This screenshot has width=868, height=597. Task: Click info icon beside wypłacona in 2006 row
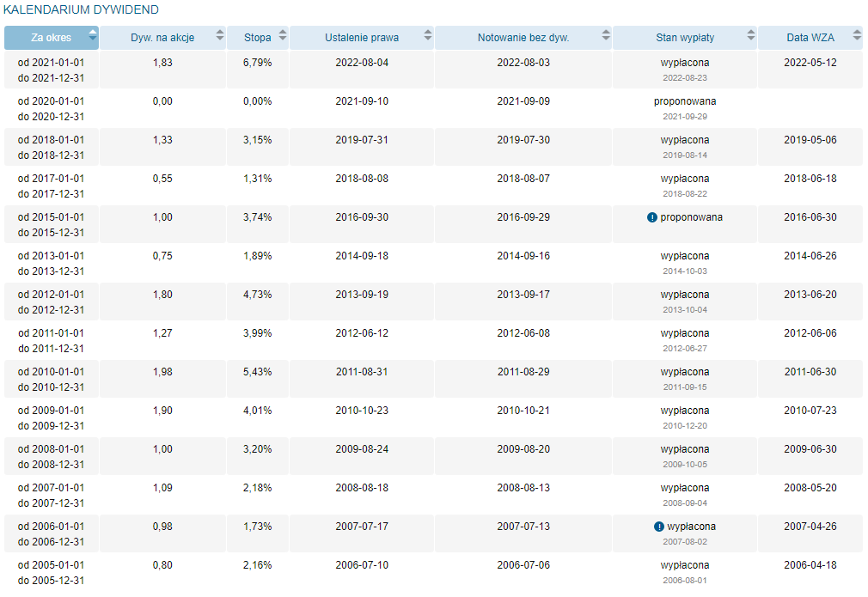coord(659,527)
